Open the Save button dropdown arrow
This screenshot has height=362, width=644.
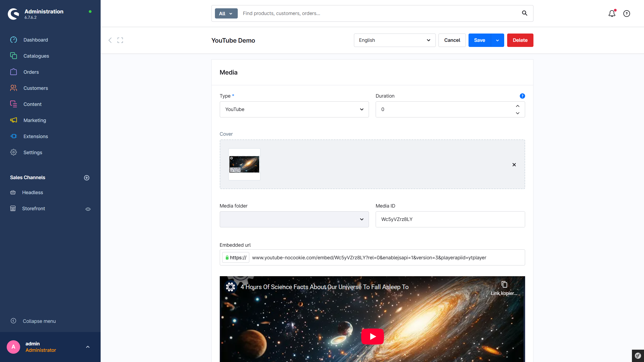(x=497, y=40)
